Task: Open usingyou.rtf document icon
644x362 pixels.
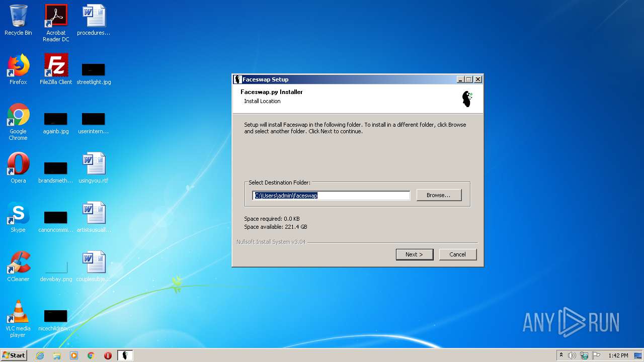Action: click(94, 168)
